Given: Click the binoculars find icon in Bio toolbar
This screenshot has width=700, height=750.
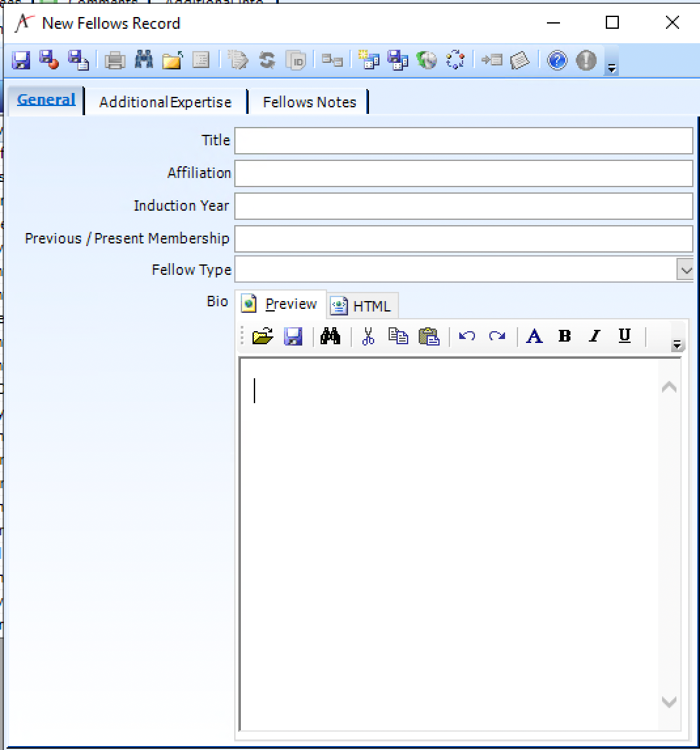Looking at the screenshot, I should (330, 336).
